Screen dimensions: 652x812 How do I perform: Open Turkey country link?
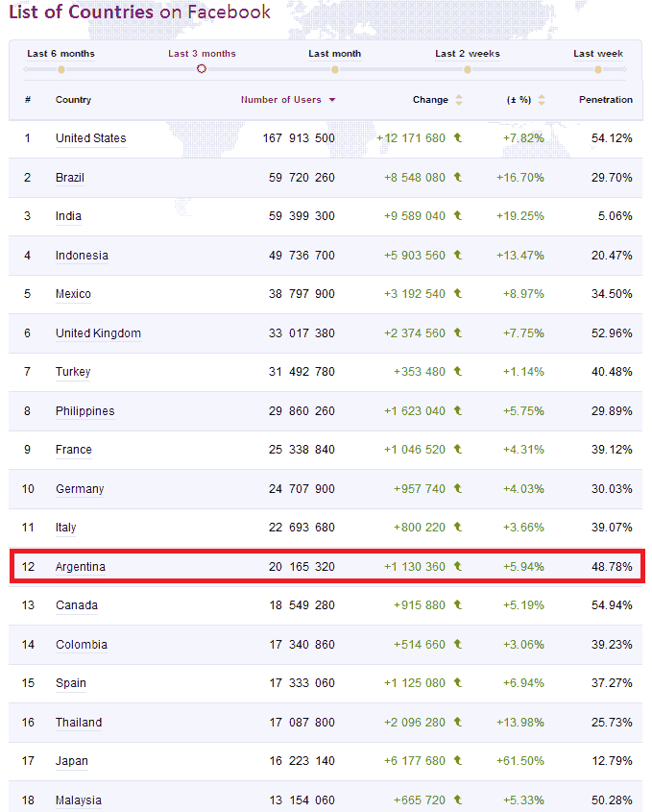pyautogui.click(x=73, y=371)
